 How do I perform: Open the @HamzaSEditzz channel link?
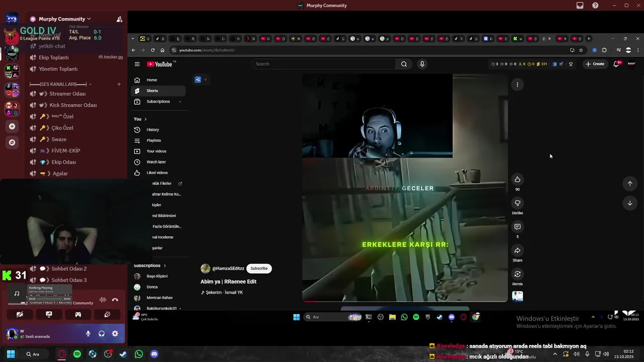click(228, 268)
